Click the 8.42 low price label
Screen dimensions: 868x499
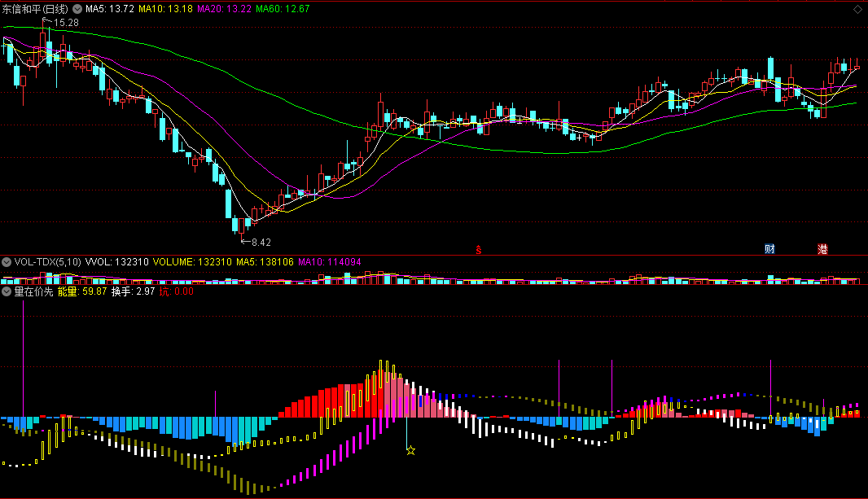pyautogui.click(x=261, y=243)
